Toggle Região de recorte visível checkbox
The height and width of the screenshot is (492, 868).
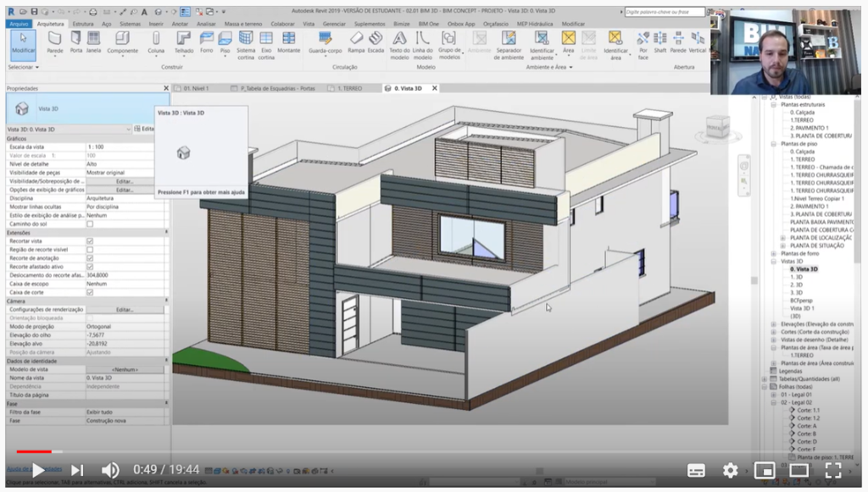tap(90, 250)
